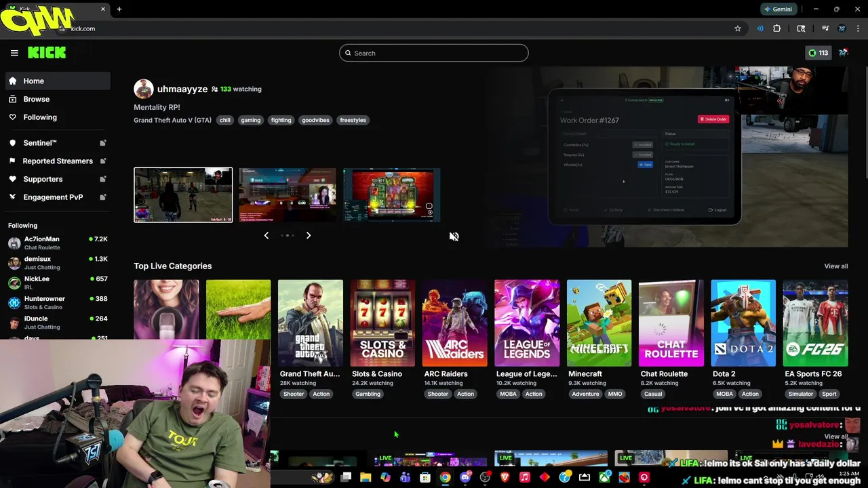
Task: Open Chrome three-dot menu
Action: (x=859, y=28)
